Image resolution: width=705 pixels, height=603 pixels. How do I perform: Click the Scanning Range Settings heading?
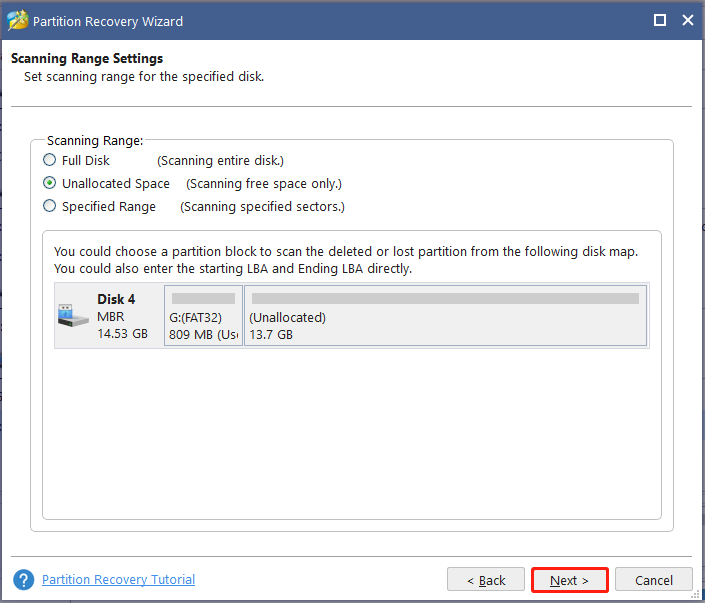pos(87,58)
